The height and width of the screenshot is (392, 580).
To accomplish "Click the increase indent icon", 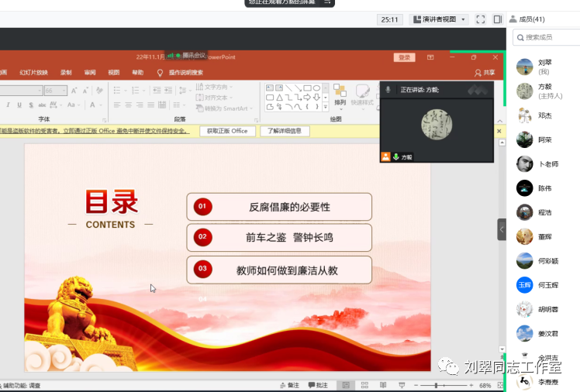I will (168, 90).
